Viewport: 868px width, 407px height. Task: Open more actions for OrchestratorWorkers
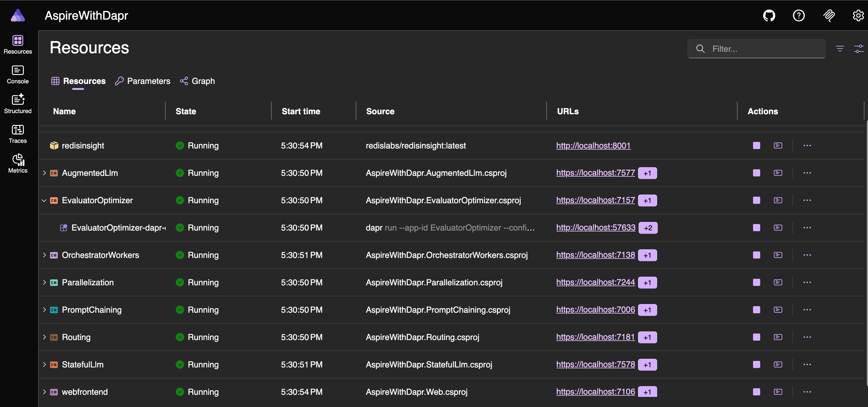[x=807, y=255]
